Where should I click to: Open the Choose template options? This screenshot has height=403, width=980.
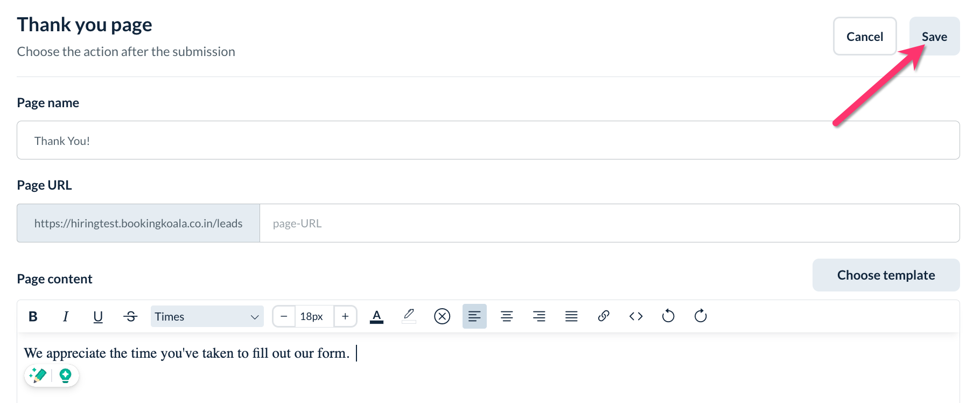click(x=886, y=275)
